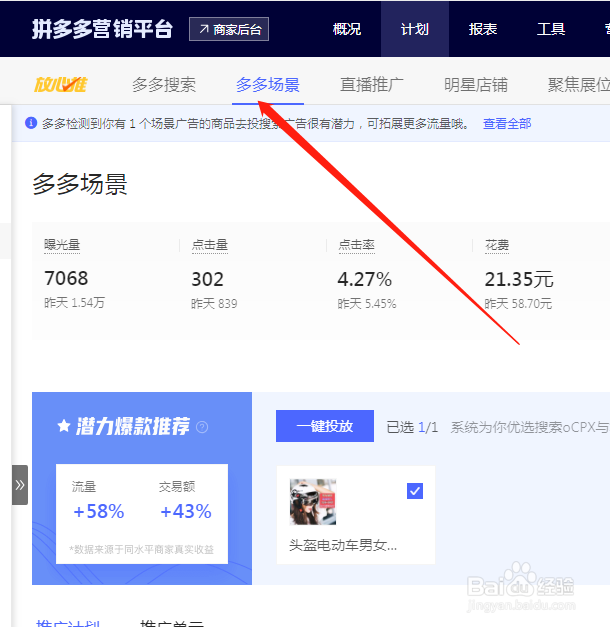Switch to the 直播推广 tab
Screen dimensions: 610x627
[x=372, y=85]
